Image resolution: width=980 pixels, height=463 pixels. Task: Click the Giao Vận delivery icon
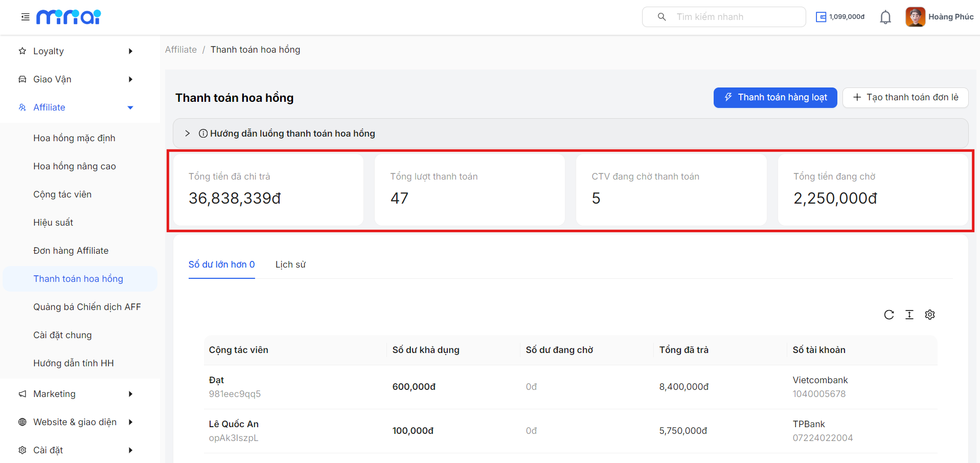(x=22, y=79)
